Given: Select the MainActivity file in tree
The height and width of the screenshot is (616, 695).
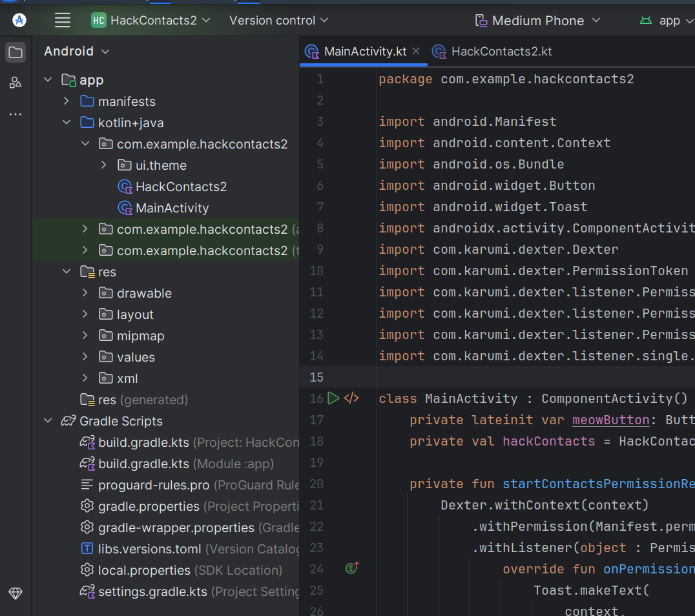Looking at the screenshot, I should pyautogui.click(x=172, y=208).
